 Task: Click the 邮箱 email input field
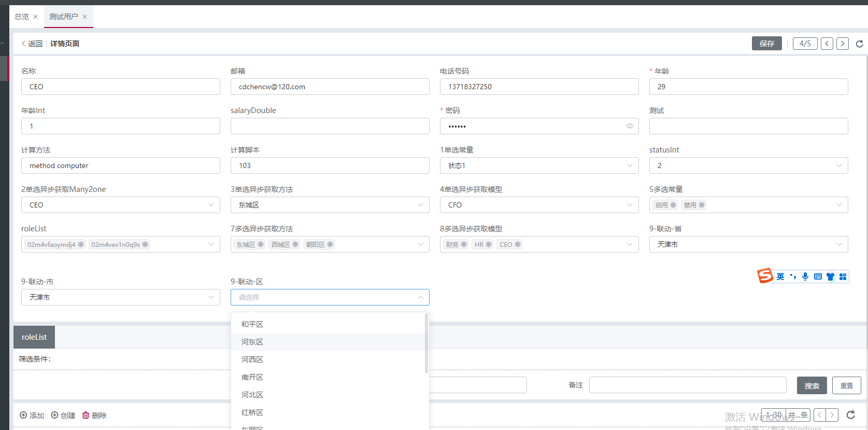coord(330,87)
